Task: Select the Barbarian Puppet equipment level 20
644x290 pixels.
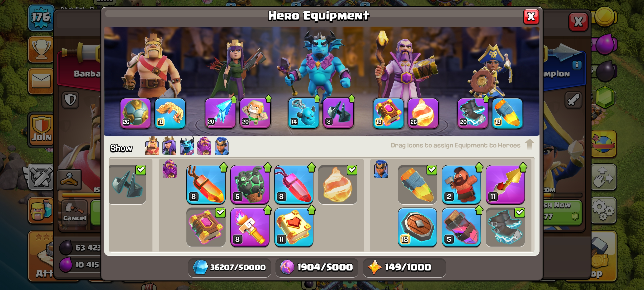Action: point(255,113)
